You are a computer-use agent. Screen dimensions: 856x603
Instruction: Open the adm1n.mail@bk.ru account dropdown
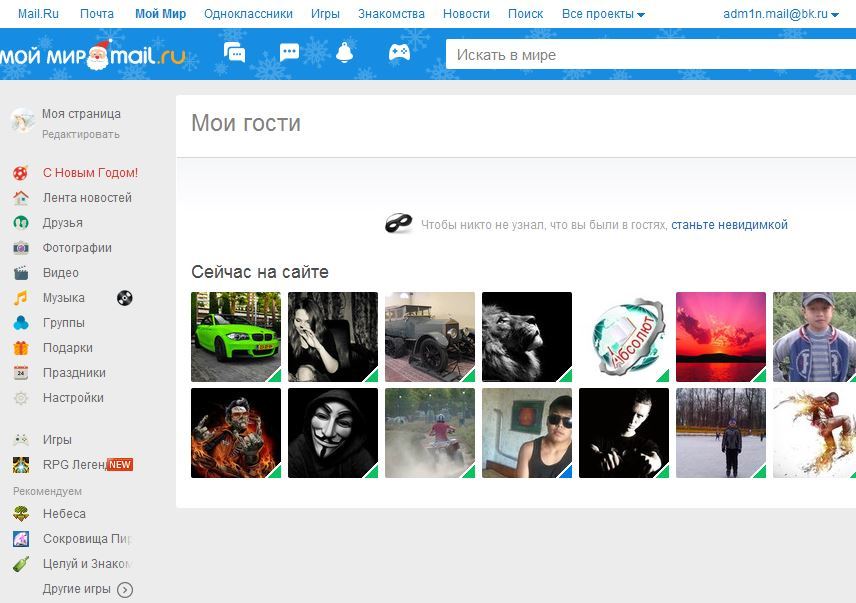tap(781, 14)
